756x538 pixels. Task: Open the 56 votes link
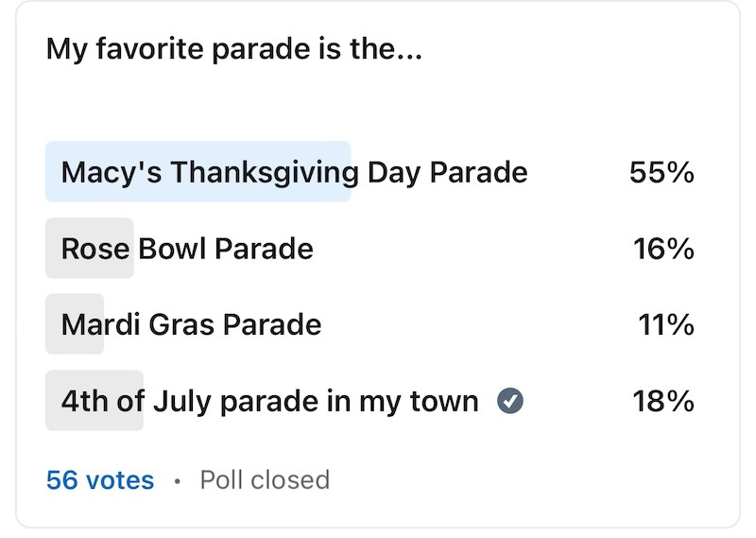100,480
